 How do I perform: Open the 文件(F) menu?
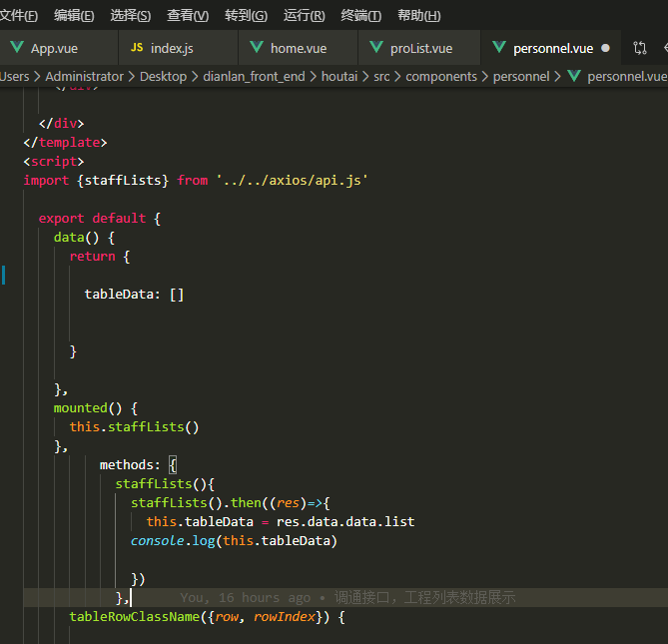coord(19,16)
